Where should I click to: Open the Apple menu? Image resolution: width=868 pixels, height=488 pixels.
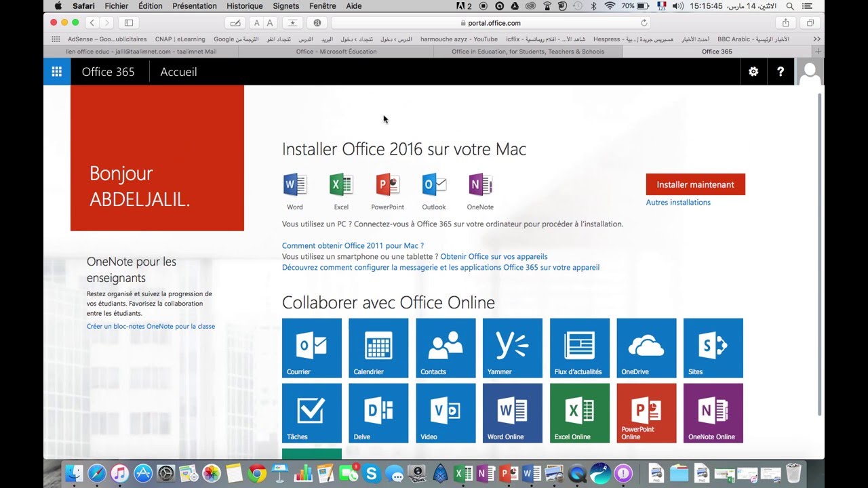tap(58, 6)
